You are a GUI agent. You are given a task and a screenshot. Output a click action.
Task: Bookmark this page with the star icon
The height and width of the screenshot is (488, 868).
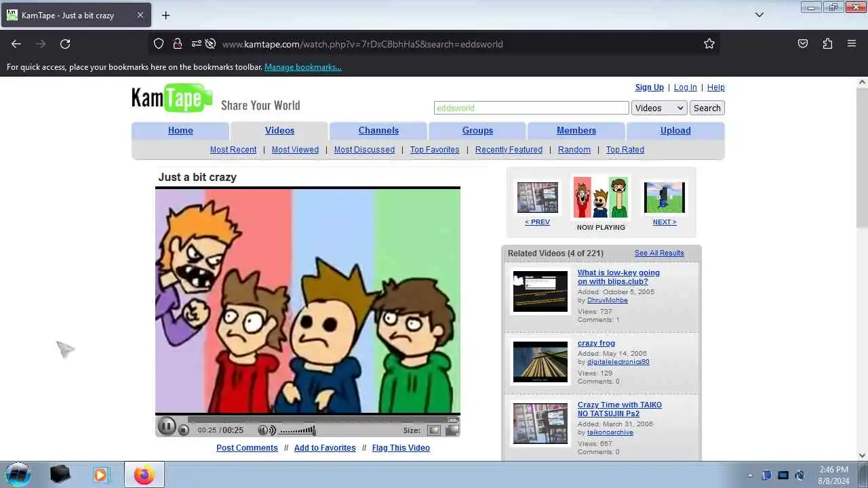coord(709,43)
